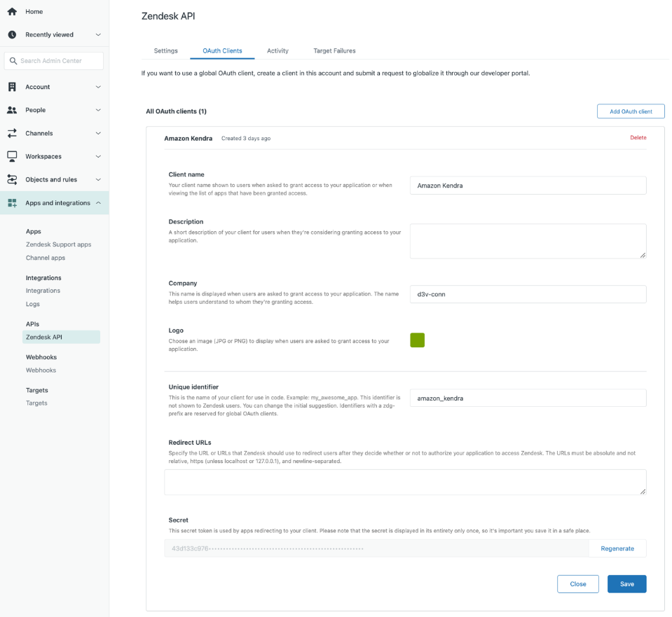The width and height of the screenshot is (672, 617).
Task: Open Targets sub-item in sidebar
Action: point(36,403)
